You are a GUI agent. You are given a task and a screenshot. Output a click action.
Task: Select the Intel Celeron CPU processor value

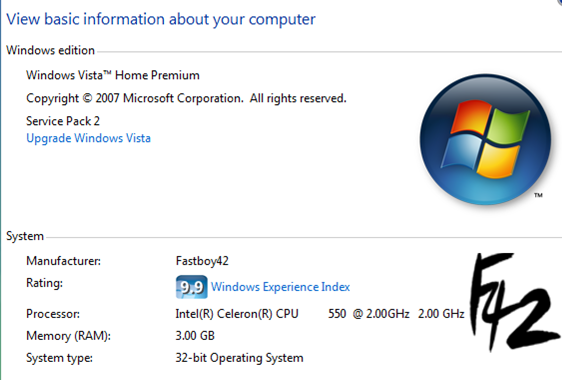pos(320,314)
